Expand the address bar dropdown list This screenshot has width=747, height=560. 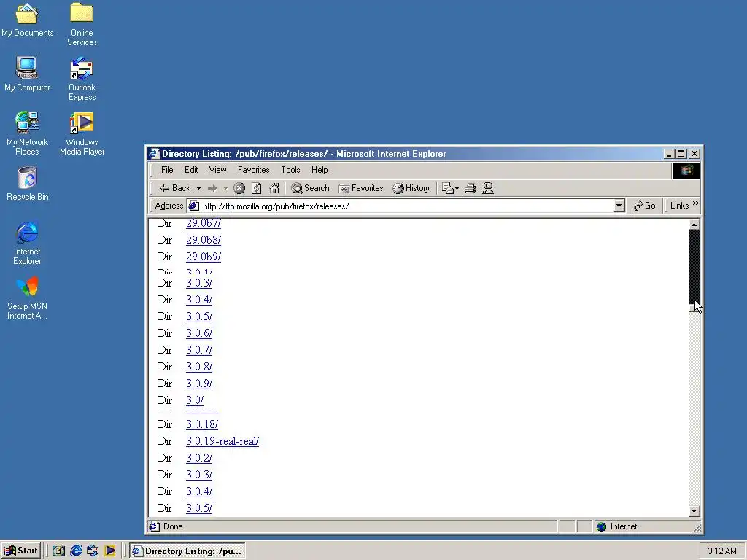619,206
